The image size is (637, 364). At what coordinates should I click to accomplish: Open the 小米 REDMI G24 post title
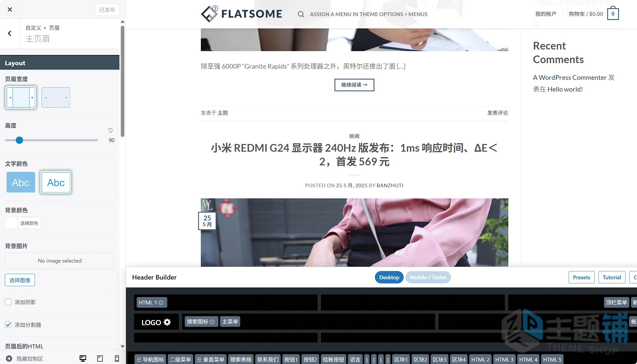click(x=354, y=155)
